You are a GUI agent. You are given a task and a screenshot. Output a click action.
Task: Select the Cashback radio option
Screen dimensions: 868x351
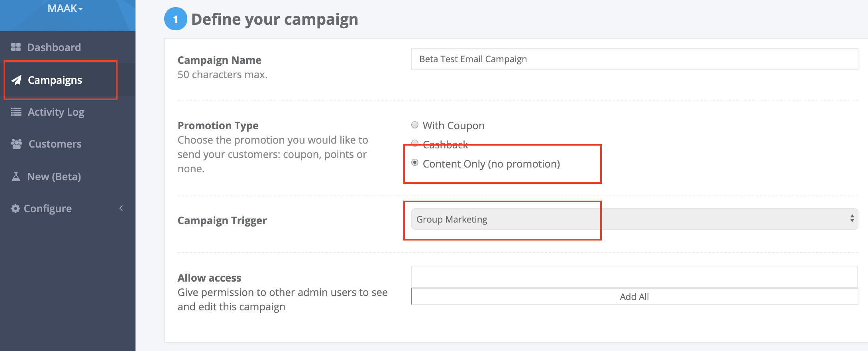tap(415, 143)
